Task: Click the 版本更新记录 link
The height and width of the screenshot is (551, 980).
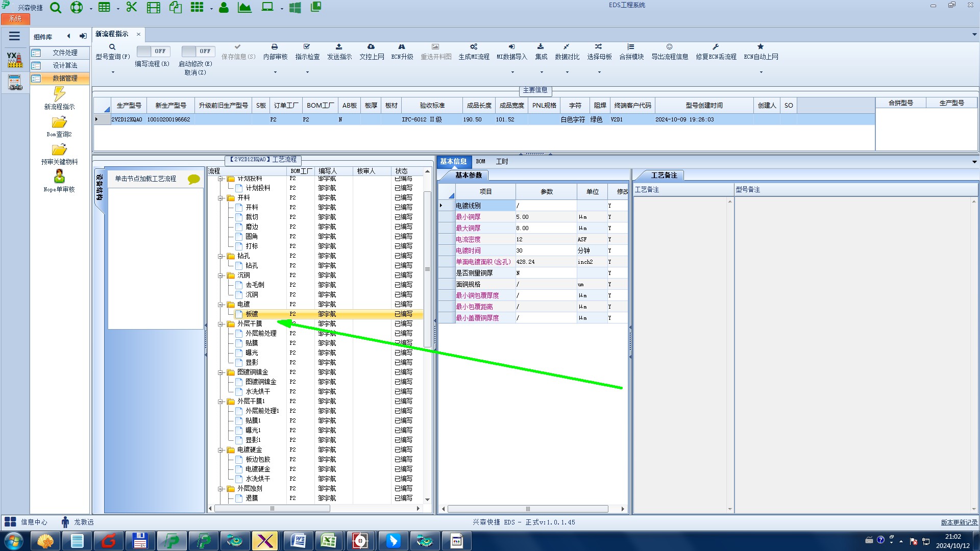Action: pyautogui.click(x=959, y=522)
